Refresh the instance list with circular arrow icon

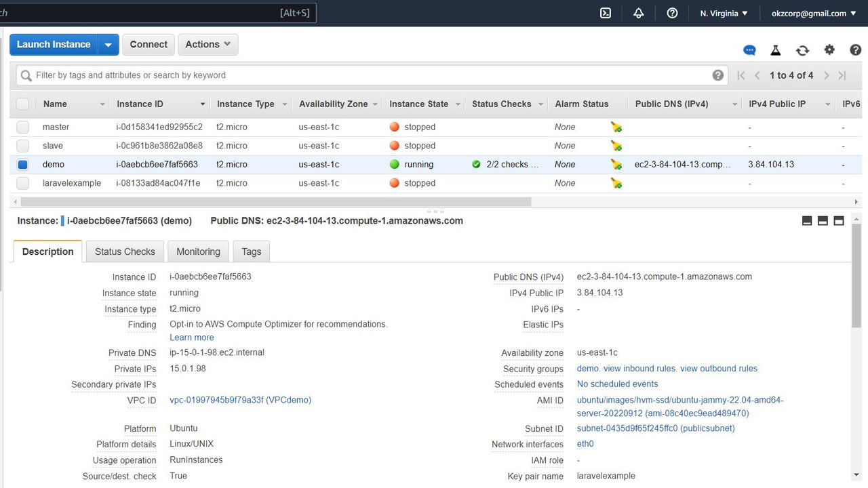(x=802, y=49)
